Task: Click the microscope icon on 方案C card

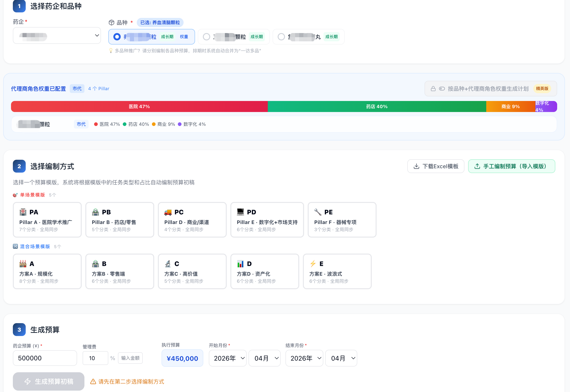Action: 168,263
